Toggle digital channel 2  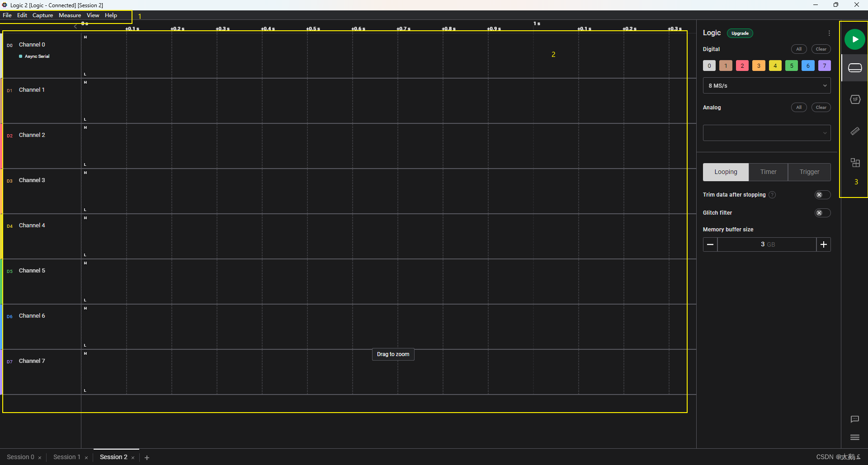click(742, 66)
